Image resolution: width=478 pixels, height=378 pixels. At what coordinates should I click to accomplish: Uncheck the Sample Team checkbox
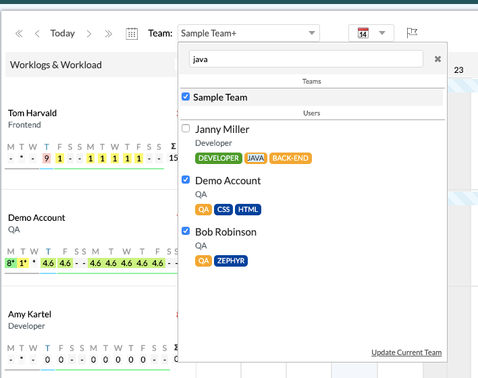(186, 97)
